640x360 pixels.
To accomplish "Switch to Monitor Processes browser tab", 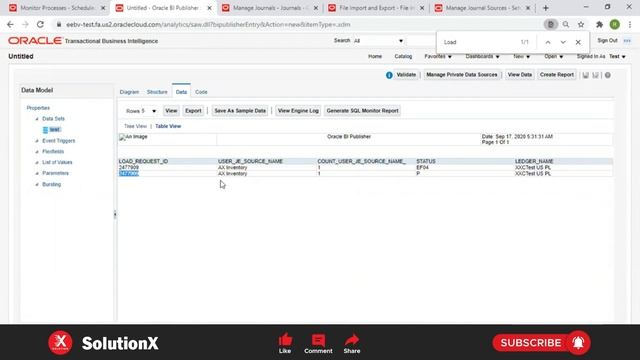I will tap(57, 8).
